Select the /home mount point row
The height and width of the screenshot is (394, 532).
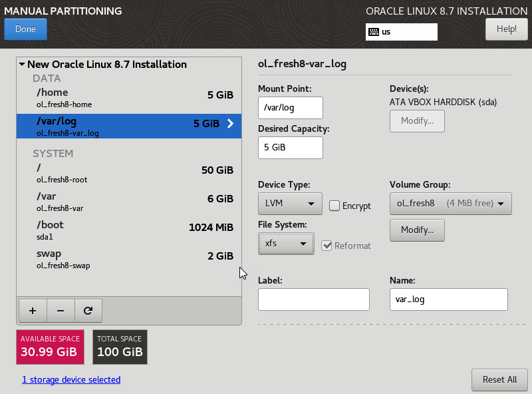(x=129, y=98)
